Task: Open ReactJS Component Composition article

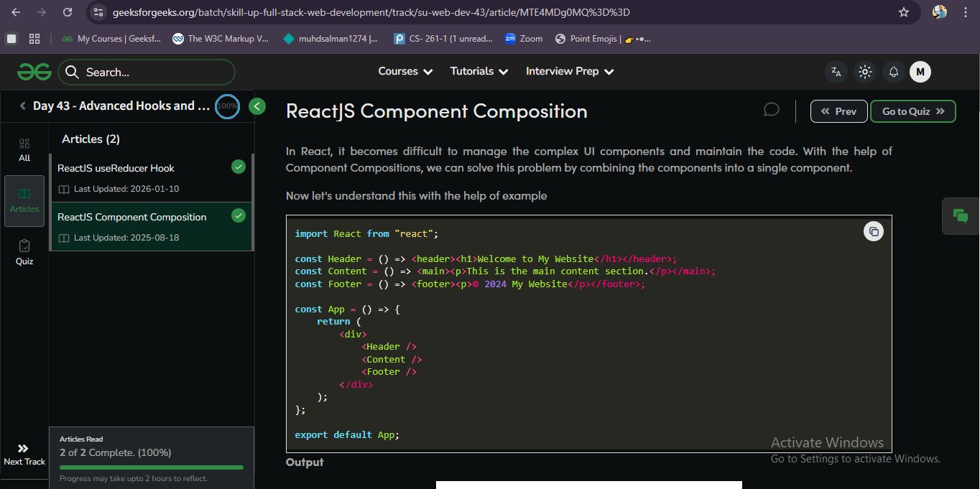Action: tap(151, 226)
